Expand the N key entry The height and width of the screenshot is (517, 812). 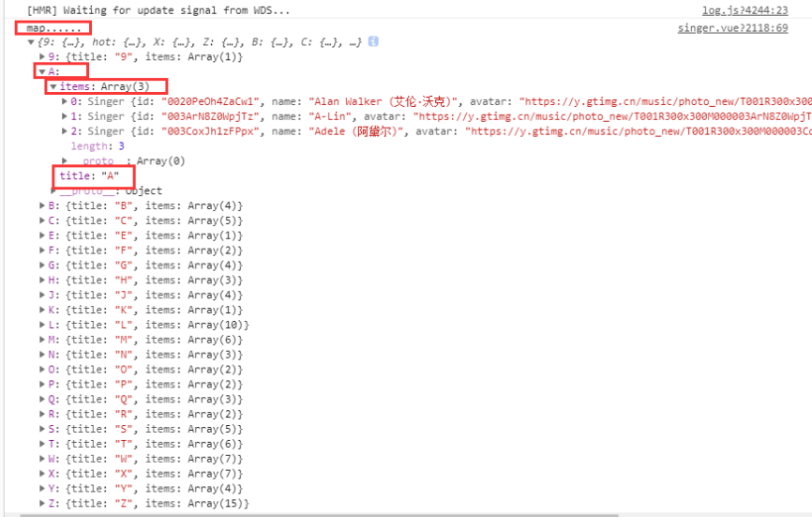click(42, 355)
